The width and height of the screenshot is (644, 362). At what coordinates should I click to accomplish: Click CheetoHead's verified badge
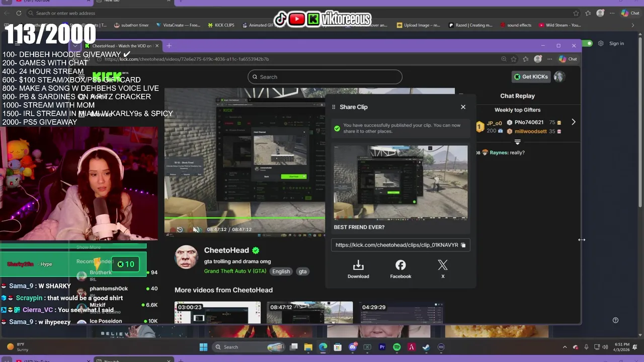[x=256, y=250]
